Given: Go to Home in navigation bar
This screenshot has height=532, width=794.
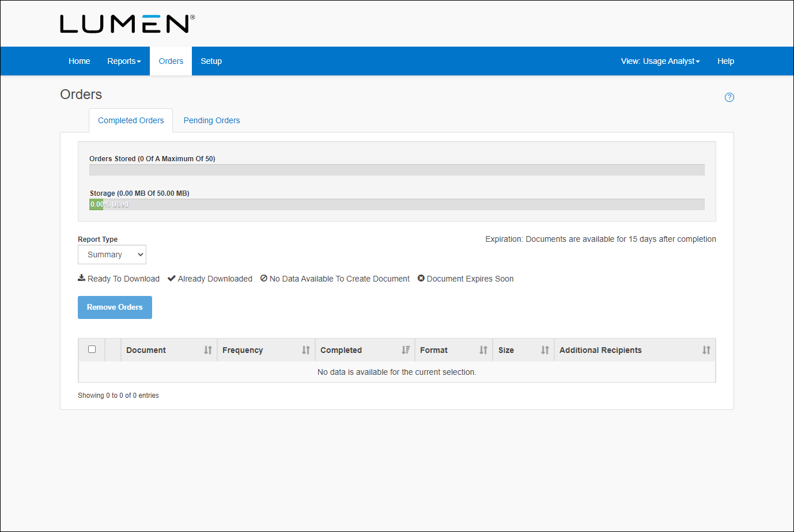Looking at the screenshot, I should (79, 61).
